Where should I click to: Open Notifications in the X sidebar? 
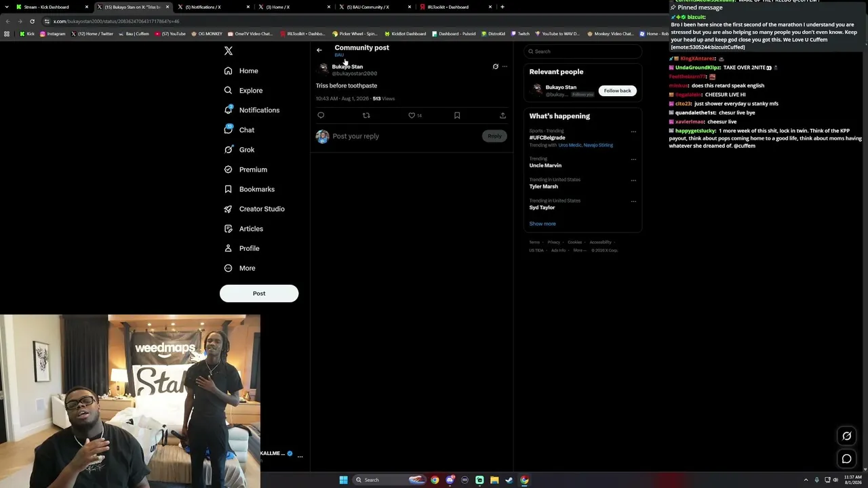point(252,110)
